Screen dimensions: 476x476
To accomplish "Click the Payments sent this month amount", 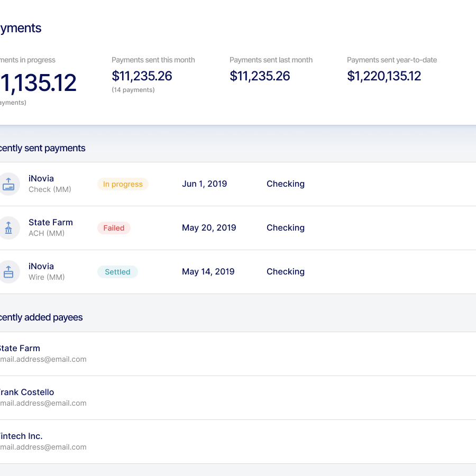I will (142, 76).
